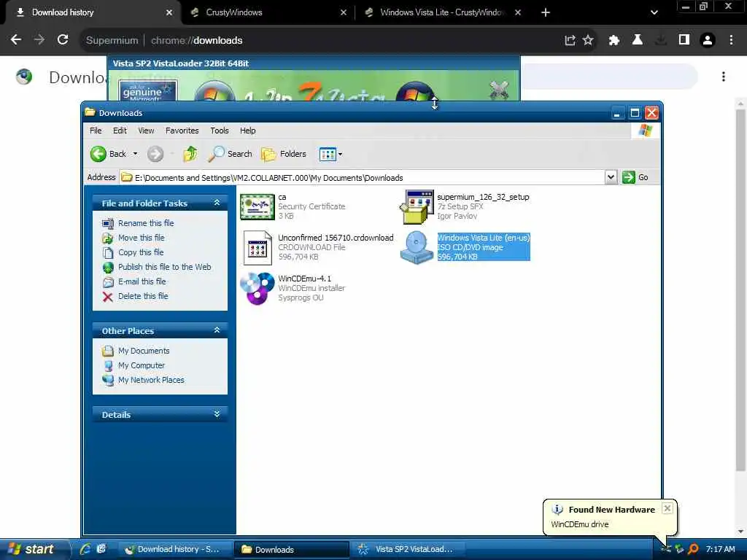This screenshot has width=747, height=560.
Task: Go to My Documents in Other Places
Action: click(144, 351)
